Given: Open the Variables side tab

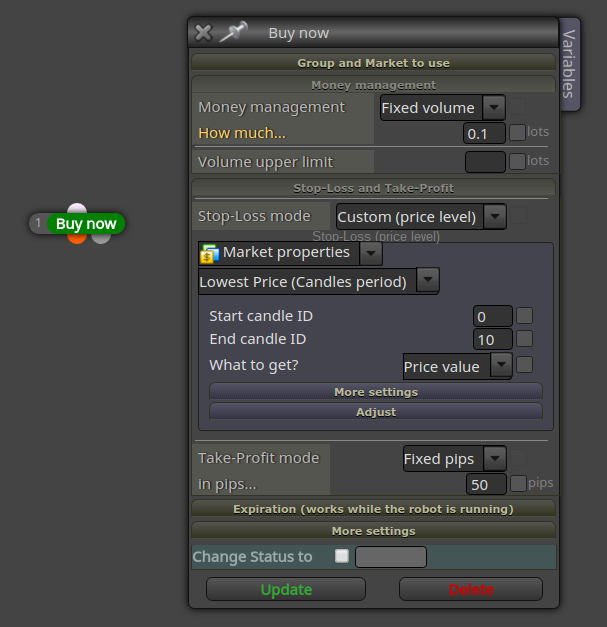Looking at the screenshot, I should pyautogui.click(x=570, y=64).
